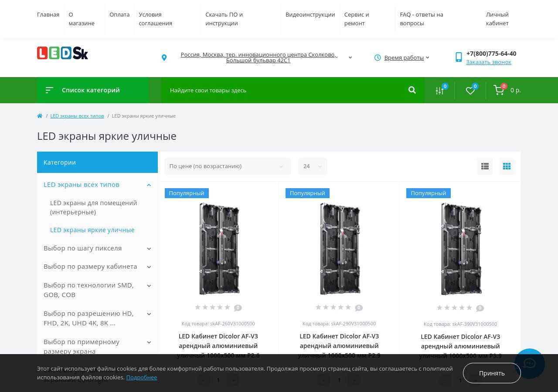Expand Выбор по разрешению HD, FHD category

click(x=149, y=314)
